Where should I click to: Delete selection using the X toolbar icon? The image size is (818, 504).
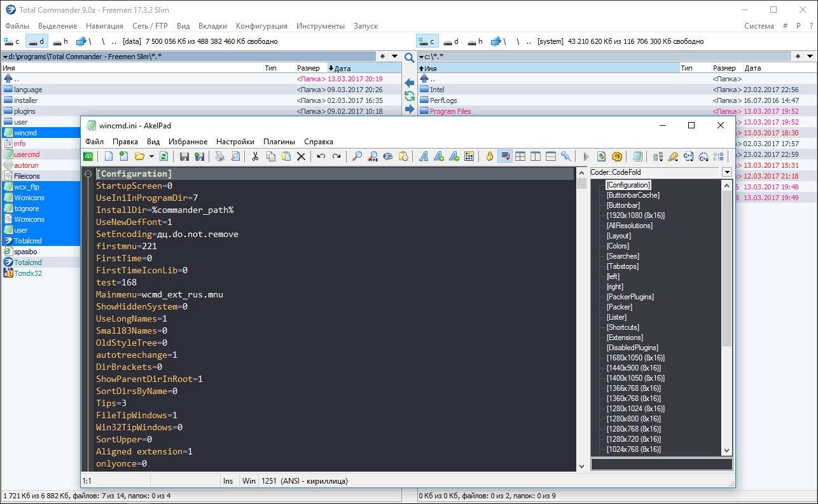point(302,156)
